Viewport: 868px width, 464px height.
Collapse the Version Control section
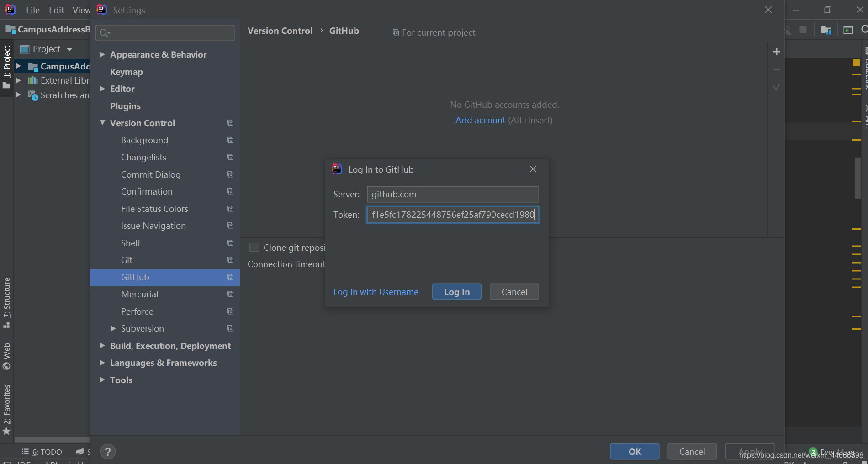tap(102, 123)
